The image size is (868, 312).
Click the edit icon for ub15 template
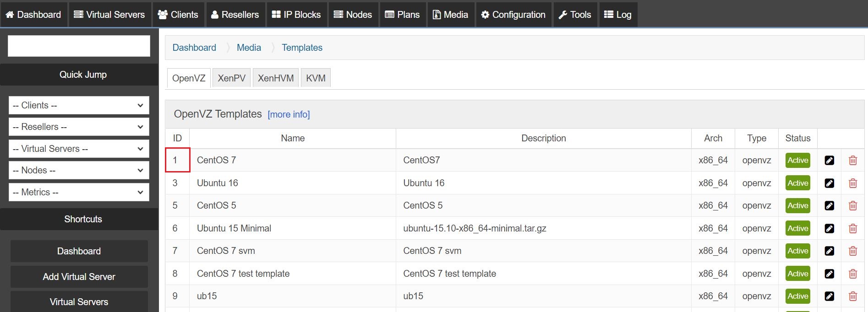pyautogui.click(x=829, y=296)
